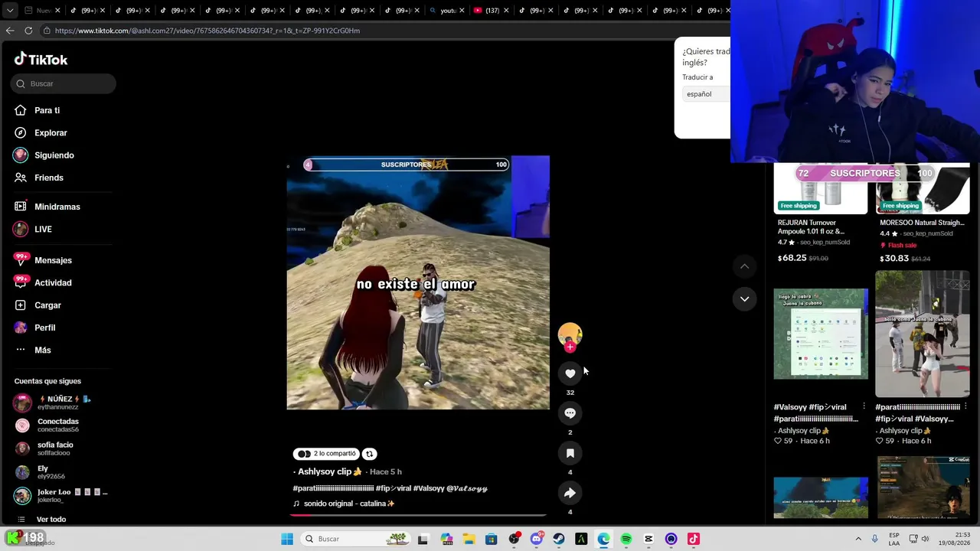Screen dimensions: 980x551
Task: Show hidden system tray icons
Action: (x=858, y=539)
